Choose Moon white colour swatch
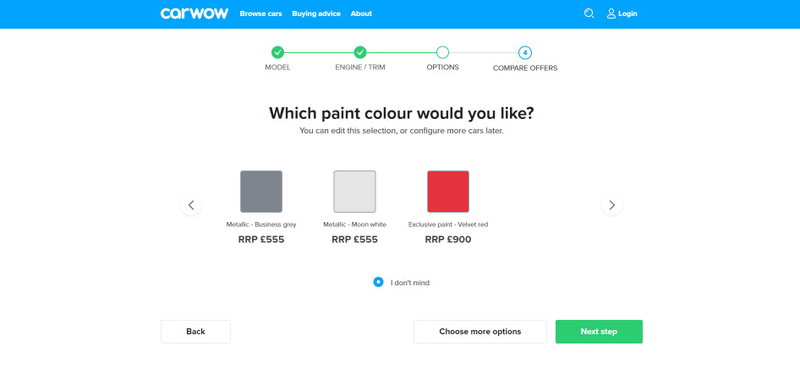Screen dimensions: 800x368 click(355, 191)
